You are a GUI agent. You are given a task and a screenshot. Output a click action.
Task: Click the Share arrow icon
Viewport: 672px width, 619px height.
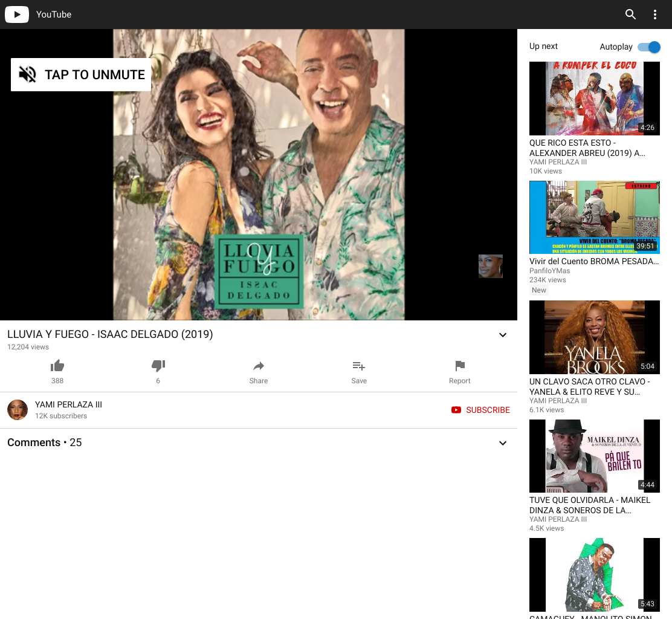pyautogui.click(x=259, y=366)
